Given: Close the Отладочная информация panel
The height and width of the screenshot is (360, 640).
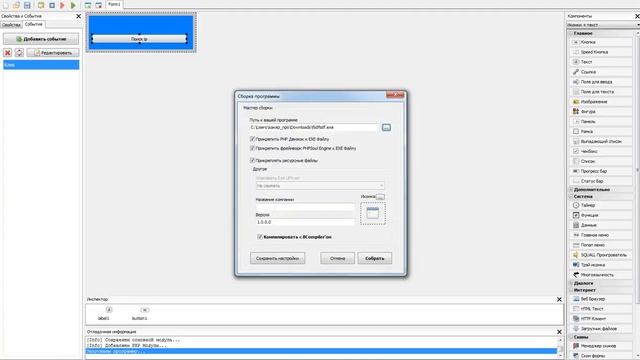Looking at the screenshot, I should point(559,332).
